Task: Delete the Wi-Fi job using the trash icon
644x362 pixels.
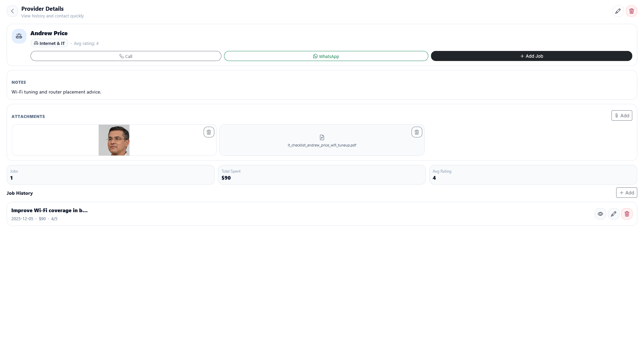Action: [627, 214]
